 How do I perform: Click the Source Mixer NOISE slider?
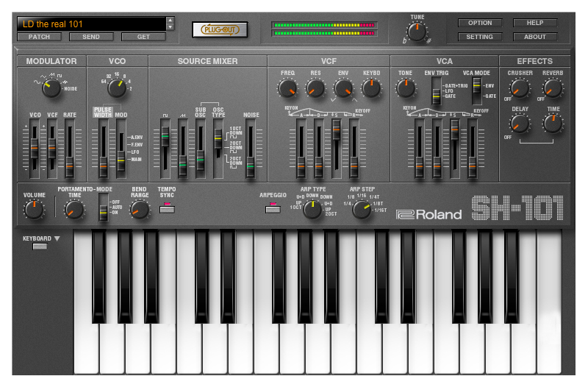tap(250, 149)
